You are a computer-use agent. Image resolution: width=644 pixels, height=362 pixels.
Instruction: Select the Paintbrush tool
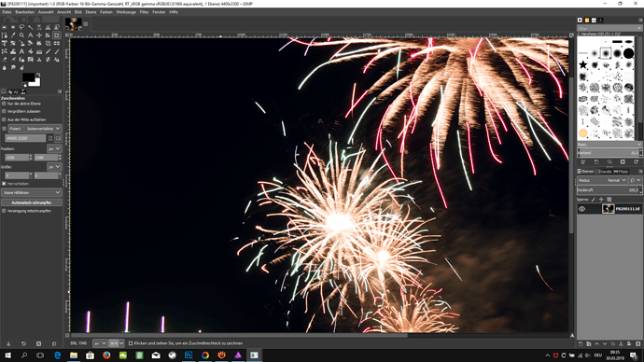tap(57, 51)
